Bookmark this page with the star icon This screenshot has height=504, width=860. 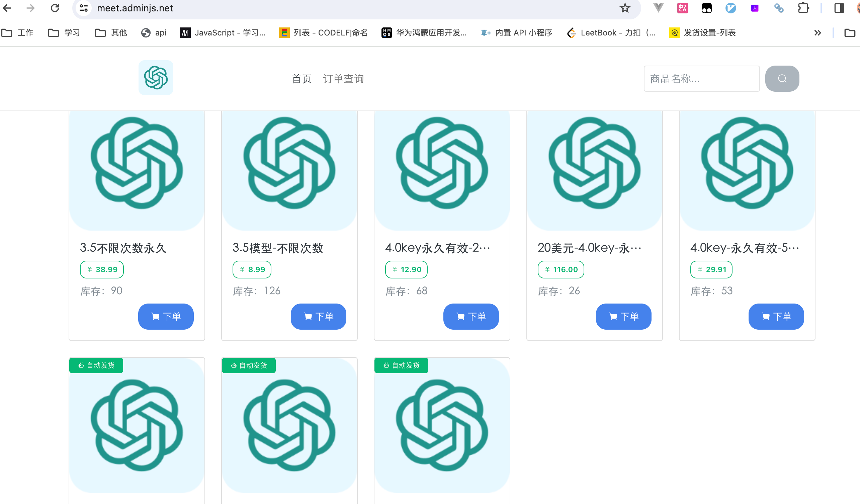pyautogui.click(x=624, y=8)
